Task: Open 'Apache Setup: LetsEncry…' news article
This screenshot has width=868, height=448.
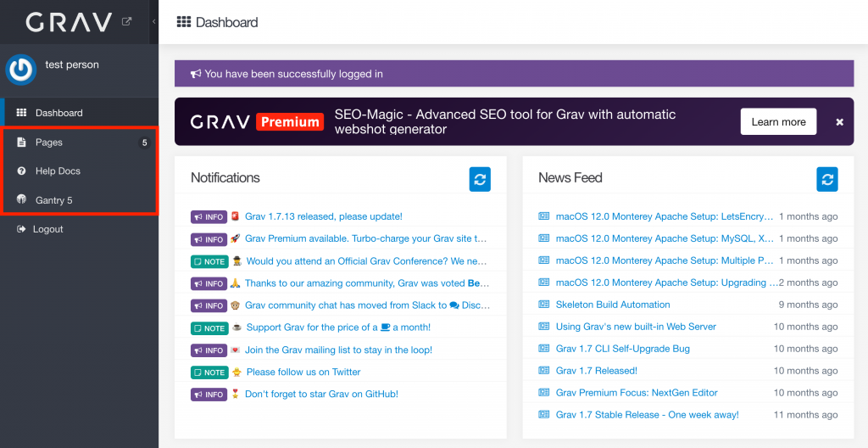Action: click(665, 216)
